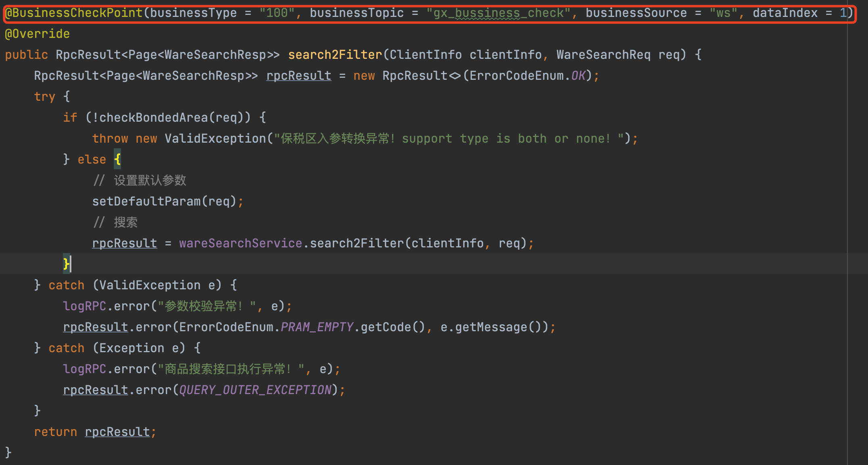Click the public keyword
868x465 pixels.
pyautogui.click(x=26, y=55)
